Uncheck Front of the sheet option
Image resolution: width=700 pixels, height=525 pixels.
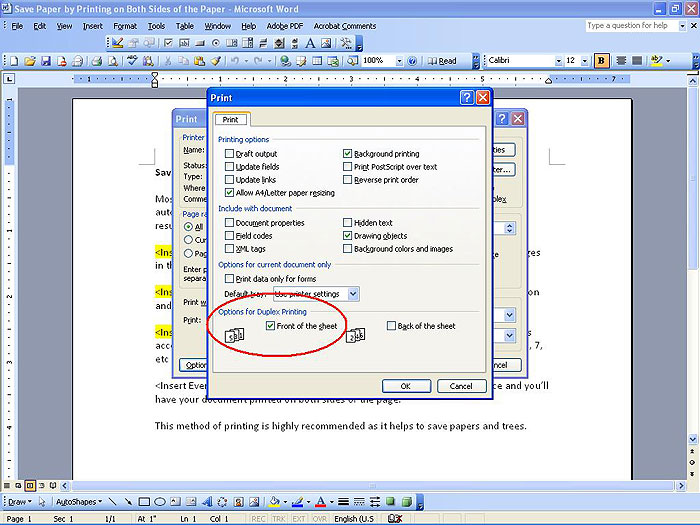coord(270,325)
